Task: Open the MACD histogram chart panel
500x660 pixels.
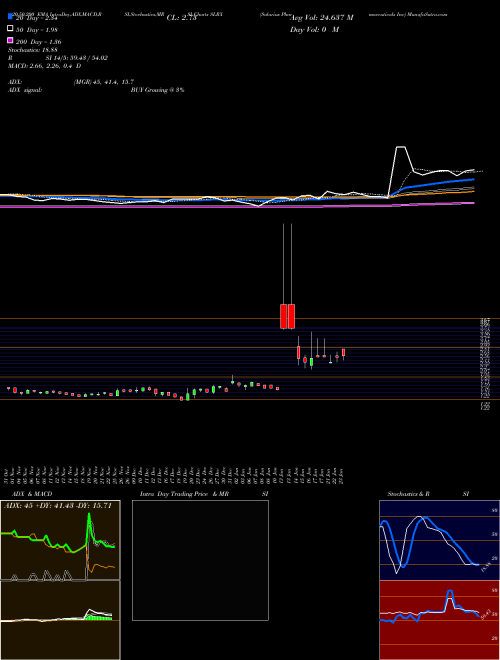Action: pos(60,620)
